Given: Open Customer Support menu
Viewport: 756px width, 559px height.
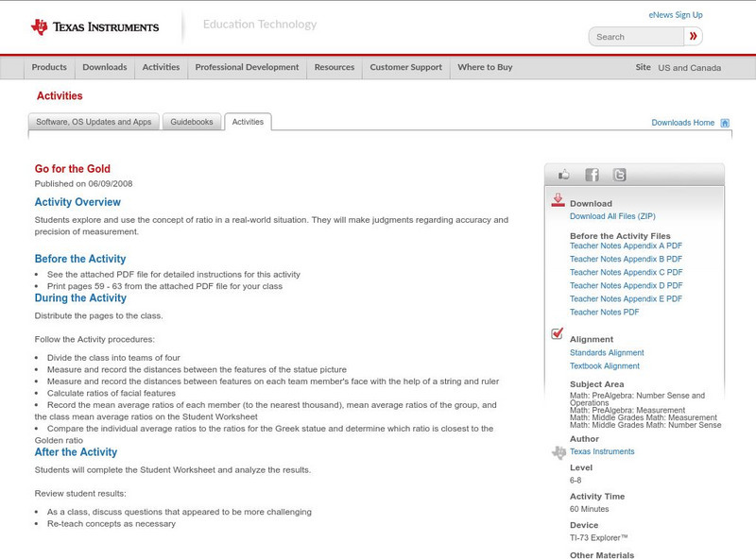Looking at the screenshot, I should 406,67.
